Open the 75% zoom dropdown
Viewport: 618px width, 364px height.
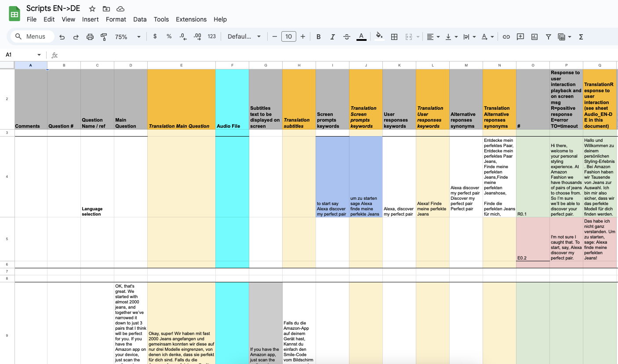(127, 37)
